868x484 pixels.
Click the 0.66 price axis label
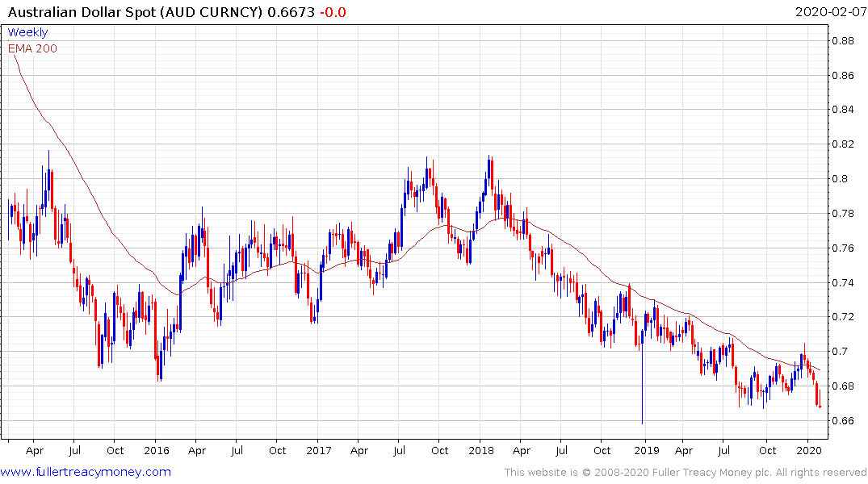(843, 421)
